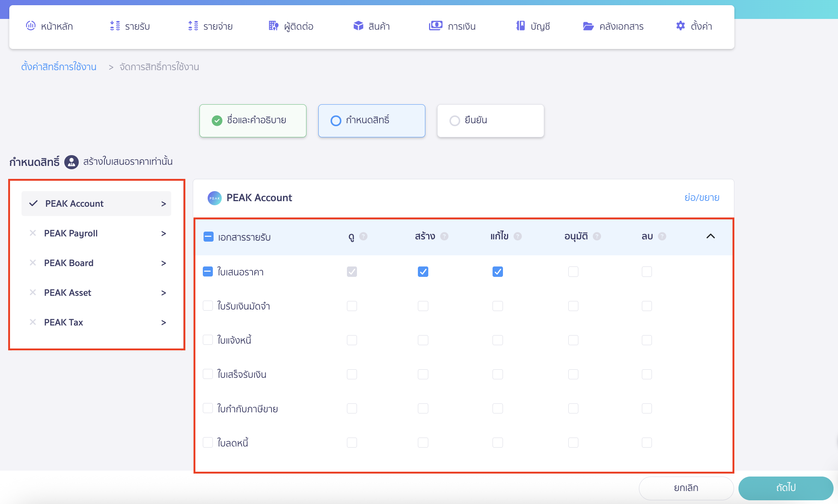Open คลังเอกสาร document storage folder icon
838x504 pixels.
588,26
